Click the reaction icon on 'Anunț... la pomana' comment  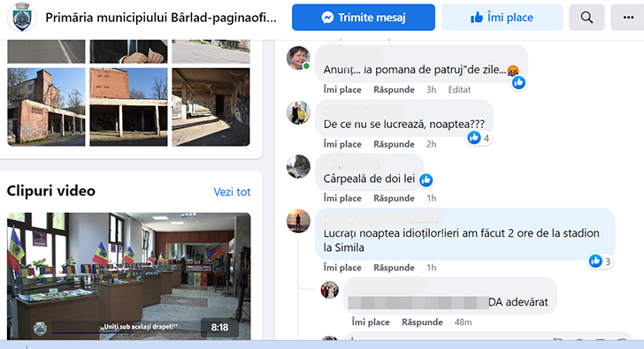pos(518,83)
